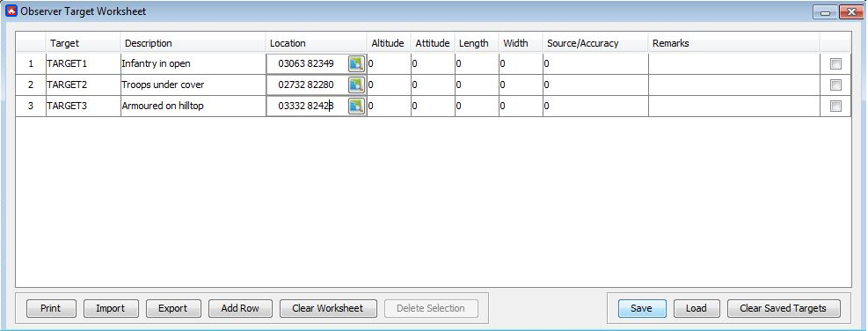
Task: Edit location field 03063 82349
Action: (307, 63)
